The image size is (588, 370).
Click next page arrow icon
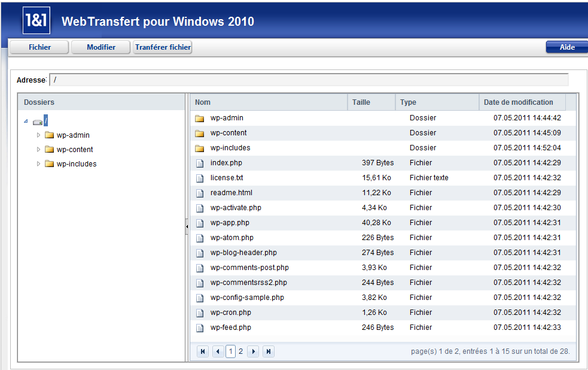tap(253, 351)
